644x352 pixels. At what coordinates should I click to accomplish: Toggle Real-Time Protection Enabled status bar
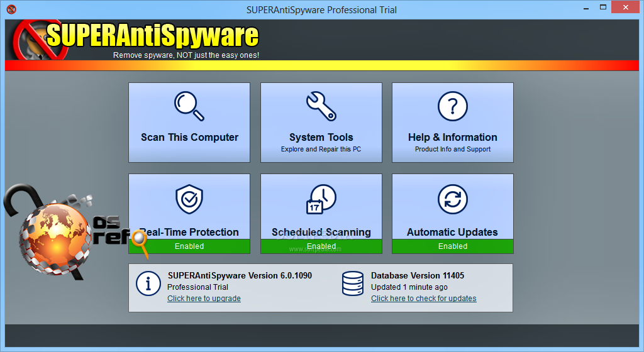(x=189, y=246)
